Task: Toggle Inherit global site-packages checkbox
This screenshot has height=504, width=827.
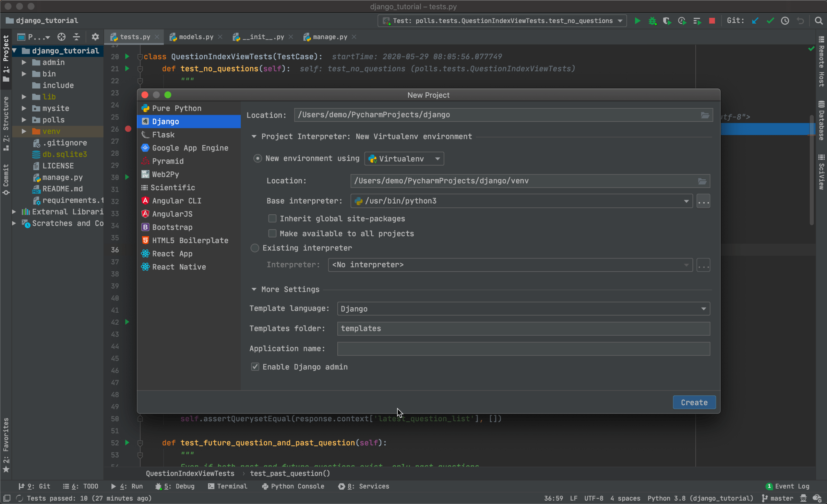Action: (x=272, y=218)
